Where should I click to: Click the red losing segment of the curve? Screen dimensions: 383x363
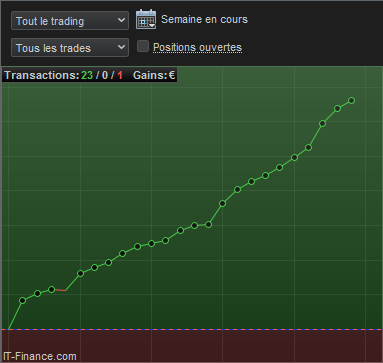coord(60,290)
